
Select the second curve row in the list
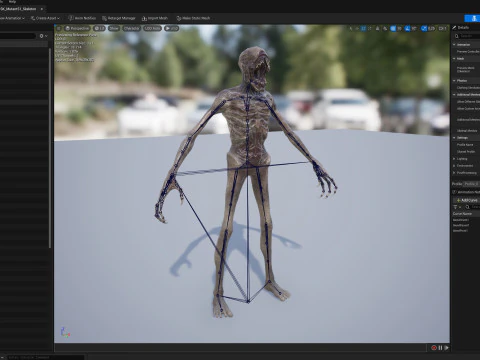(461, 225)
